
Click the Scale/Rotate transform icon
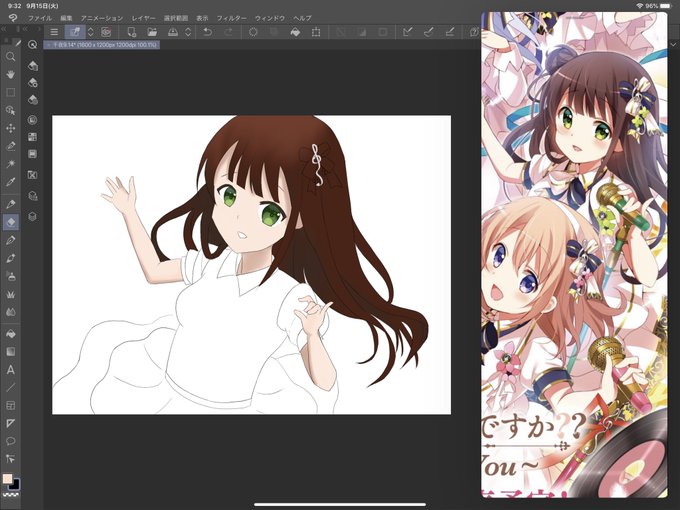[x=316, y=32]
